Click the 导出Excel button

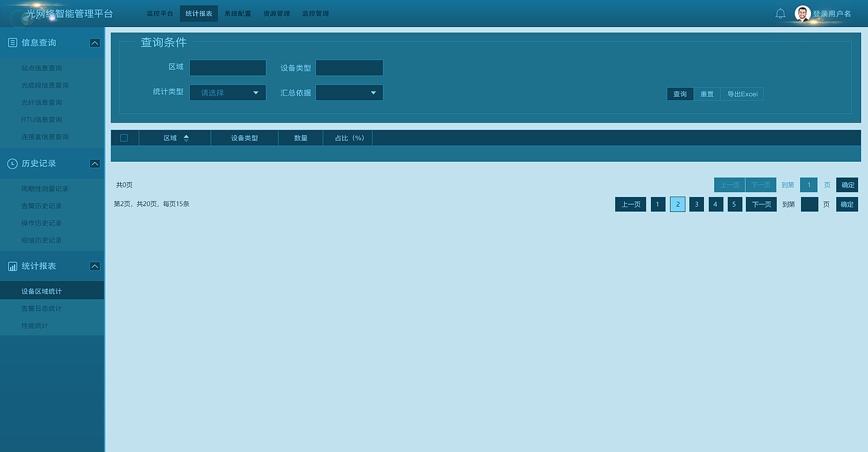[x=742, y=94]
